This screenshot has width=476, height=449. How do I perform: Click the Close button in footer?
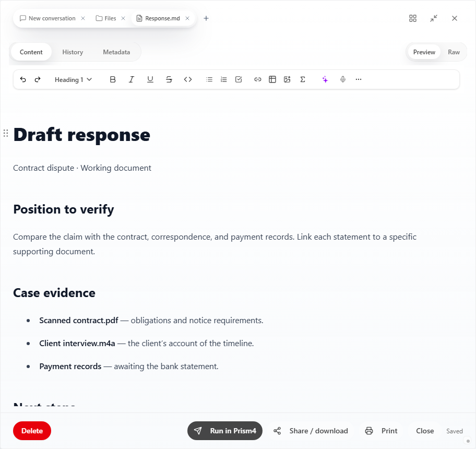[x=425, y=431]
